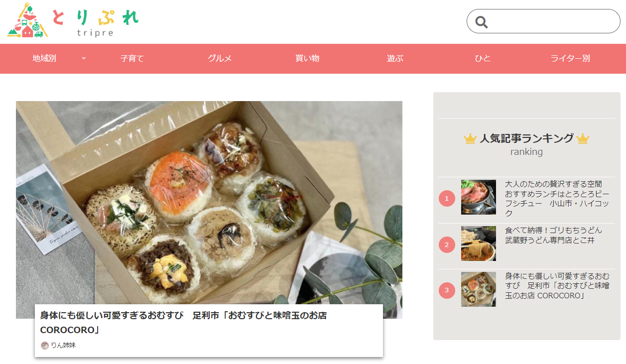Open the 食べて納得！ゴリもちうどん article link
This screenshot has width=626, height=364.
(x=553, y=235)
